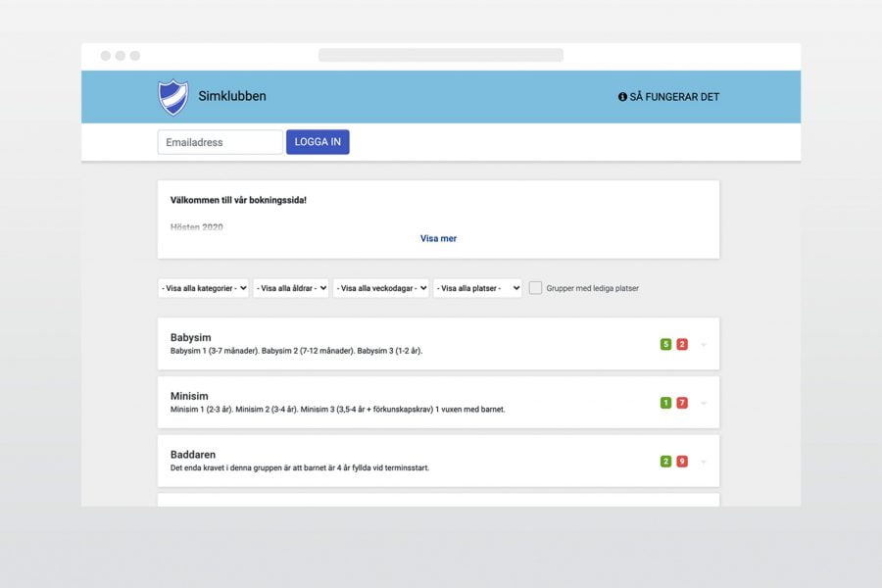Expand the Baddaren group chevron

pos(704,463)
